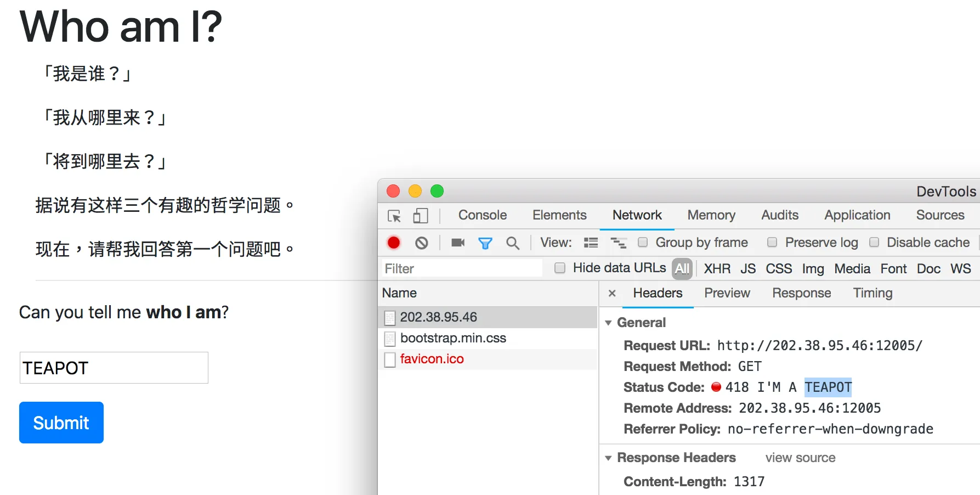Close the request details pane

pyautogui.click(x=612, y=293)
